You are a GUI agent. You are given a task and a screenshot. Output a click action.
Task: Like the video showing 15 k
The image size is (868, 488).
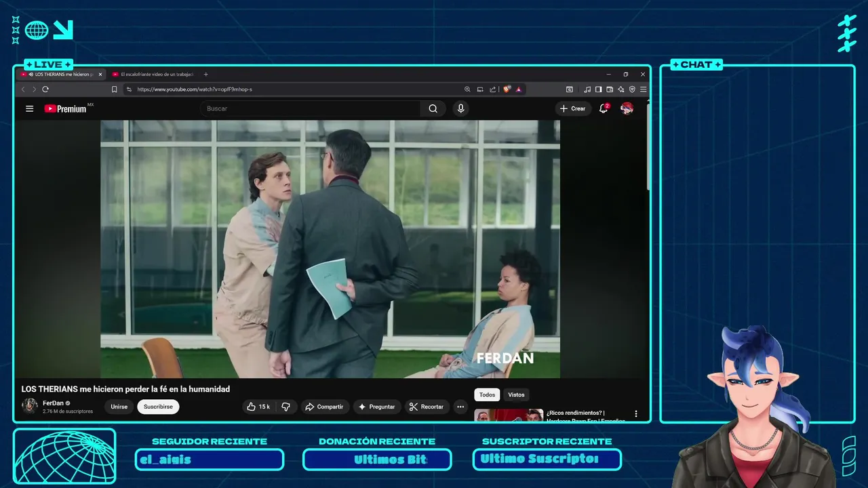pos(260,407)
